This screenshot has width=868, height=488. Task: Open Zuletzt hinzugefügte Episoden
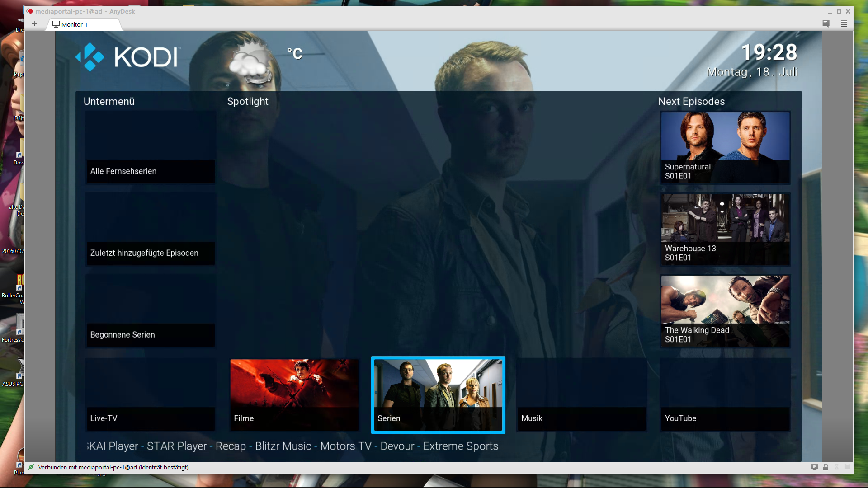coord(150,229)
